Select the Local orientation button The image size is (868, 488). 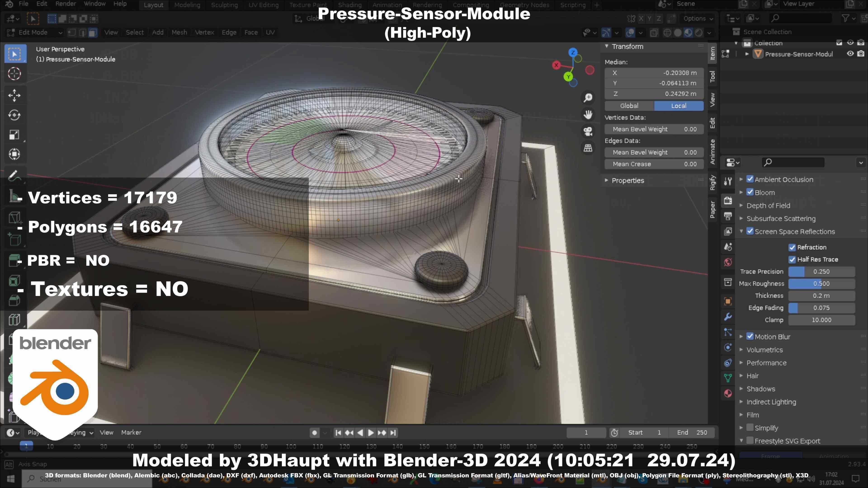point(679,106)
